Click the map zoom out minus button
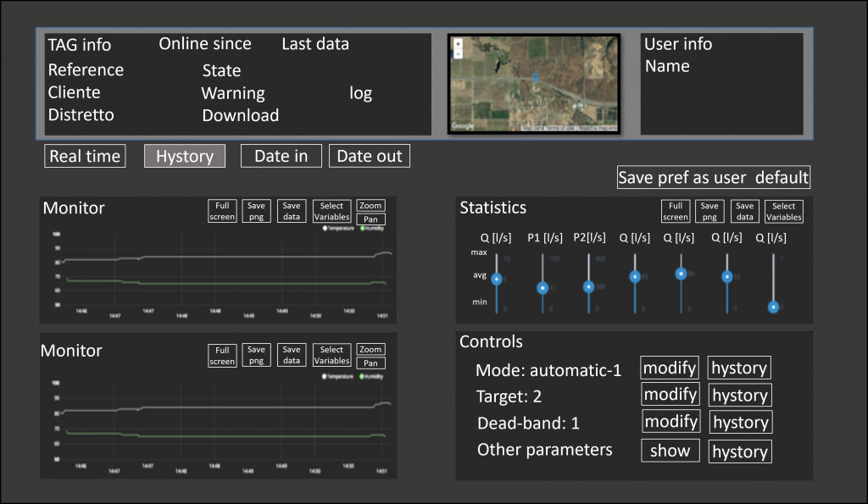Image resolution: width=868 pixels, height=504 pixels. click(x=459, y=53)
